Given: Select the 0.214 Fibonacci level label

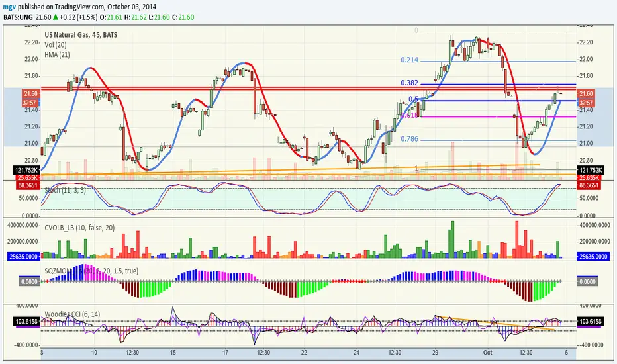Looking at the screenshot, I should click(x=409, y=60).
